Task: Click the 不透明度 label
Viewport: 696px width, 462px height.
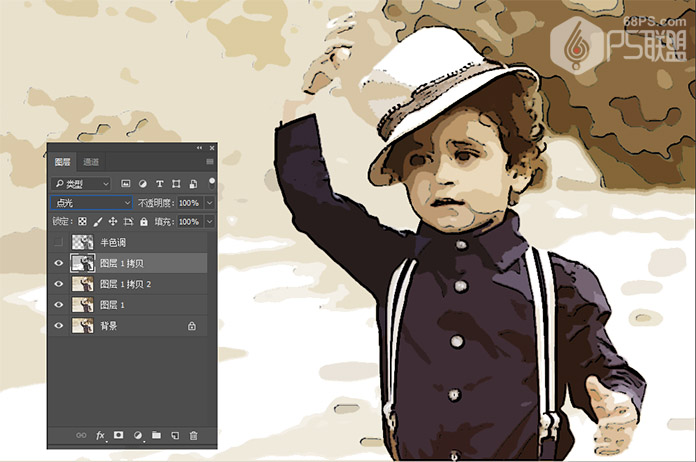Action: [155, 203]
